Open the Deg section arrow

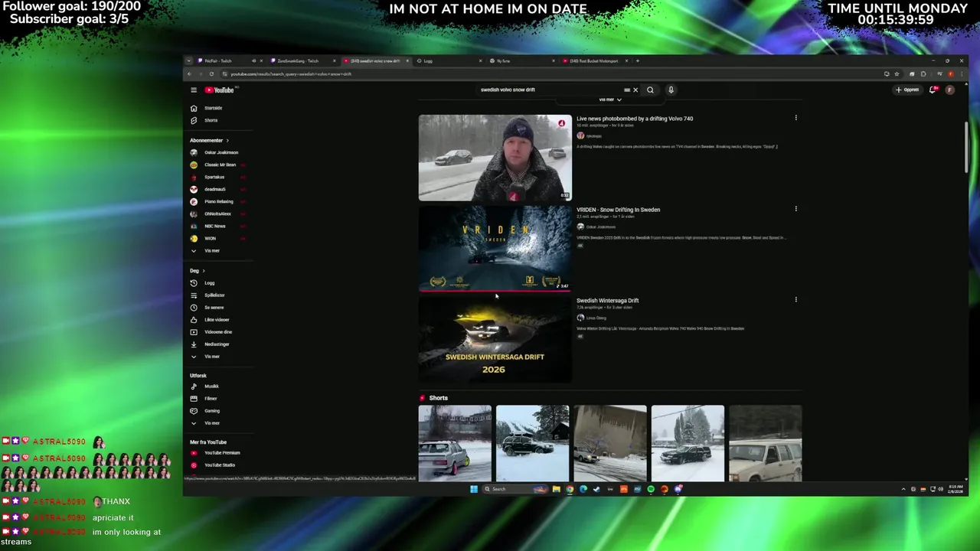204,271
